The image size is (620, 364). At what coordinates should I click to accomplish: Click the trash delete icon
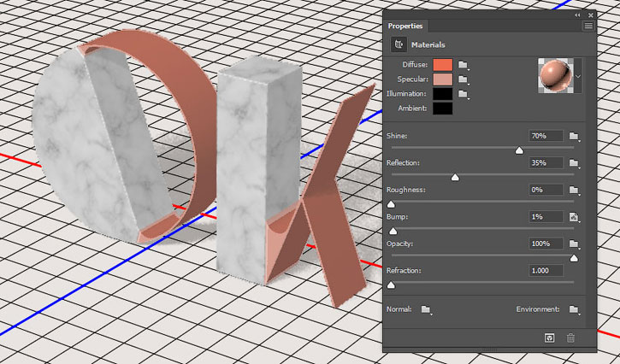coord(570,338)
